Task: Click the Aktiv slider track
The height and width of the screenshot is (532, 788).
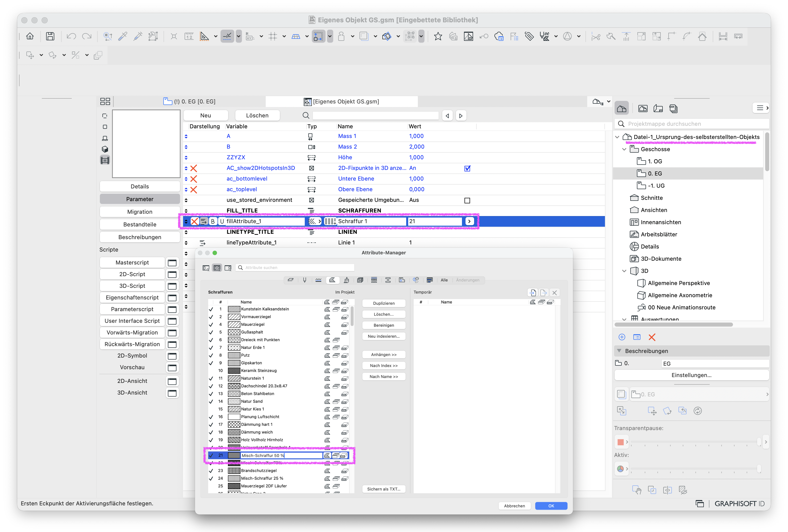Action: tap(695, 468)
